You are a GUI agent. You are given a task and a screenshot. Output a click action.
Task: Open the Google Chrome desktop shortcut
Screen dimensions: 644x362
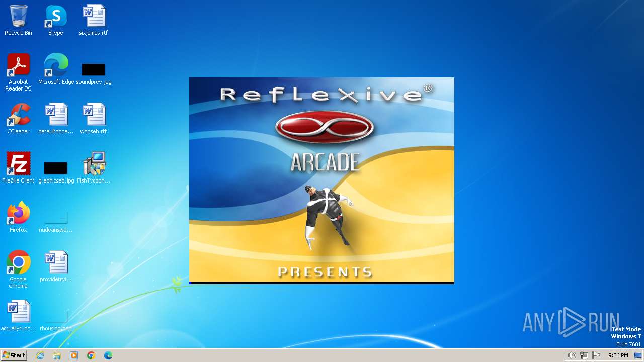pos(18,269)
